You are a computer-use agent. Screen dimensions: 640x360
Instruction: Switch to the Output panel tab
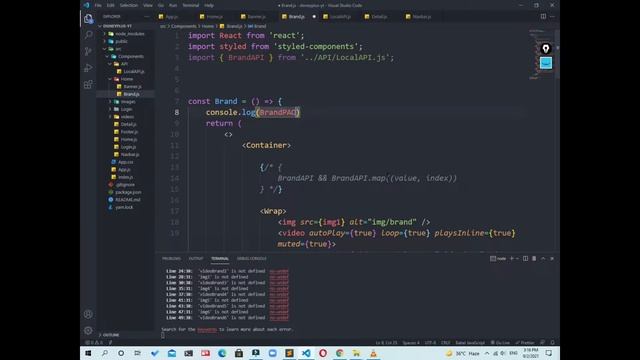tap(196, 259)
